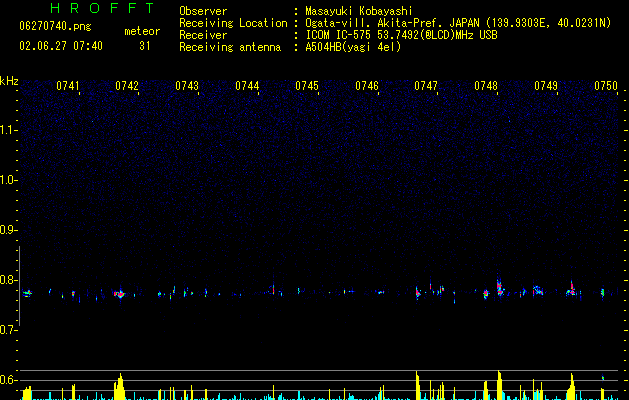Click the 0745 time marker
The width and height of the screenshot is (629, 400).
(x=307, y=86)
